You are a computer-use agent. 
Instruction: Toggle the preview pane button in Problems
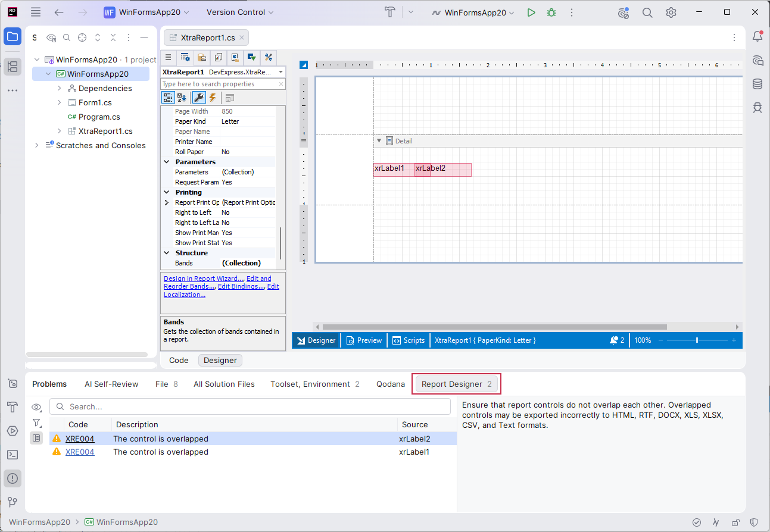tap(37, 438)
